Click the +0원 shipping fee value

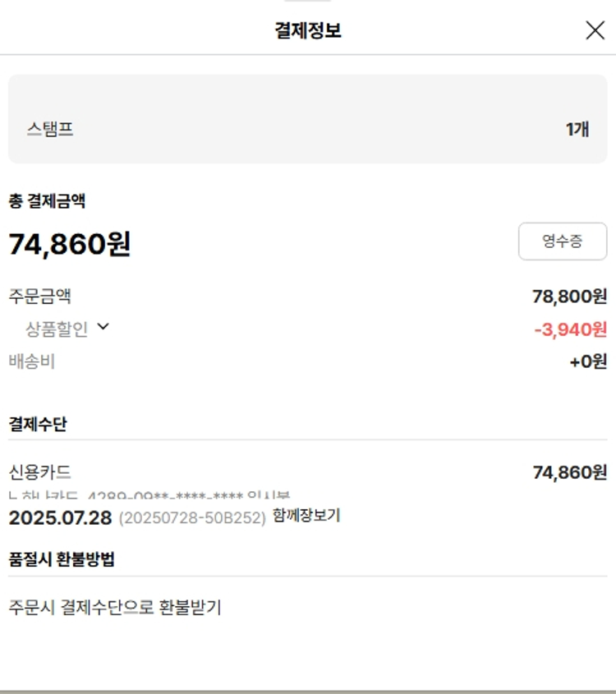click(x=588, y=361)
